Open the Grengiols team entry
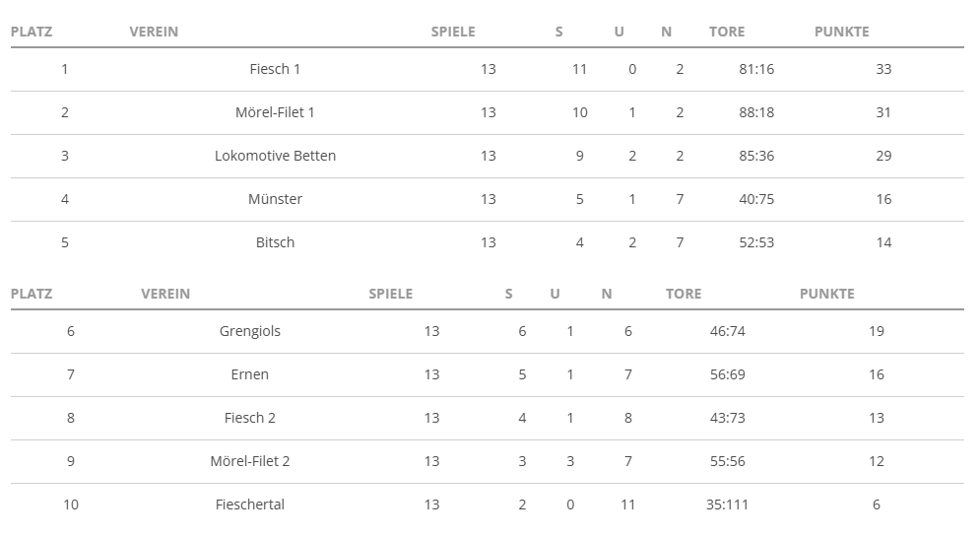Image resolution: width=980 pixels, height=538 pixels. click(250, 331)
